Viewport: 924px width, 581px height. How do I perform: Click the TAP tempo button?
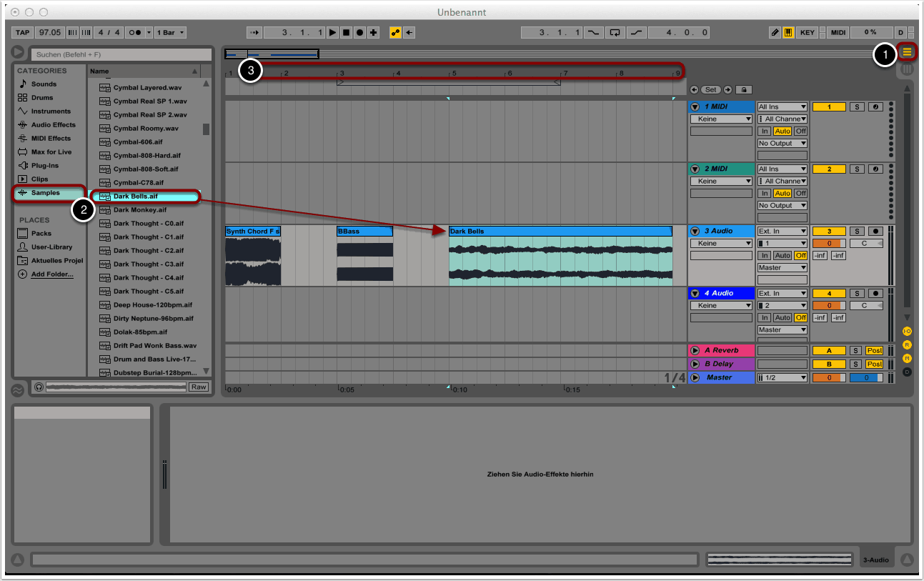coord(23,33)
